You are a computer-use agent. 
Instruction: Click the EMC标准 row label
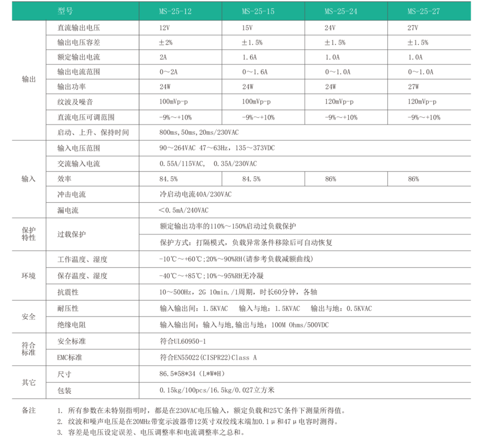pos(70,357)
